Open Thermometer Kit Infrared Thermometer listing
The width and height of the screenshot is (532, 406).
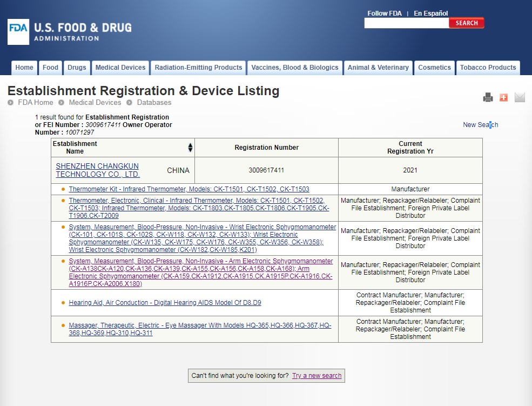pyautogui.click(x=189, y=189)
